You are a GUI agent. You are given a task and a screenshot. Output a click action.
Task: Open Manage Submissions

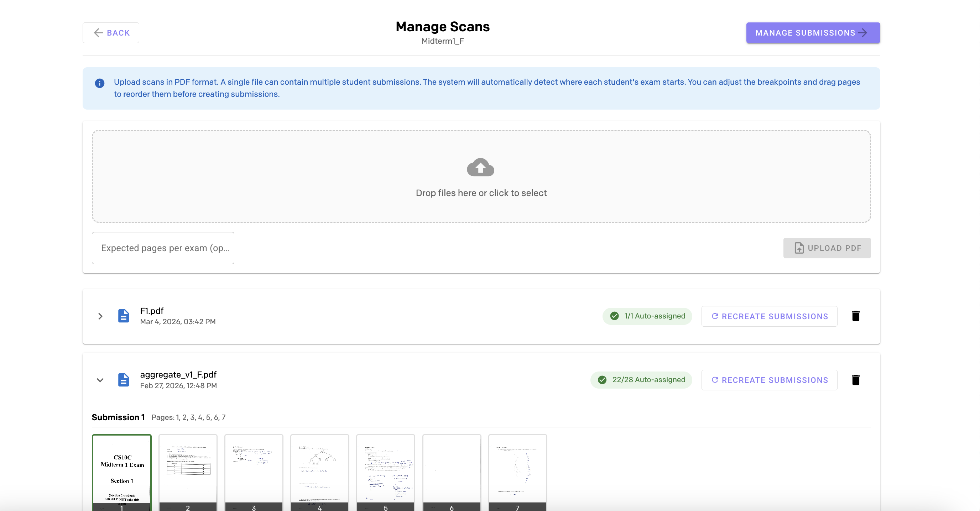pyautogui.click(x=813, y=33)
